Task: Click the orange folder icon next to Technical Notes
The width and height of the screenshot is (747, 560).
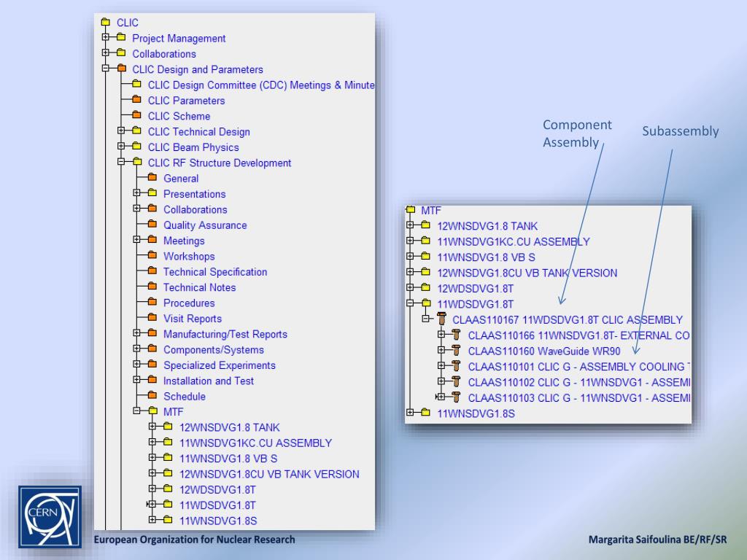Action: [x=152, y=287]
